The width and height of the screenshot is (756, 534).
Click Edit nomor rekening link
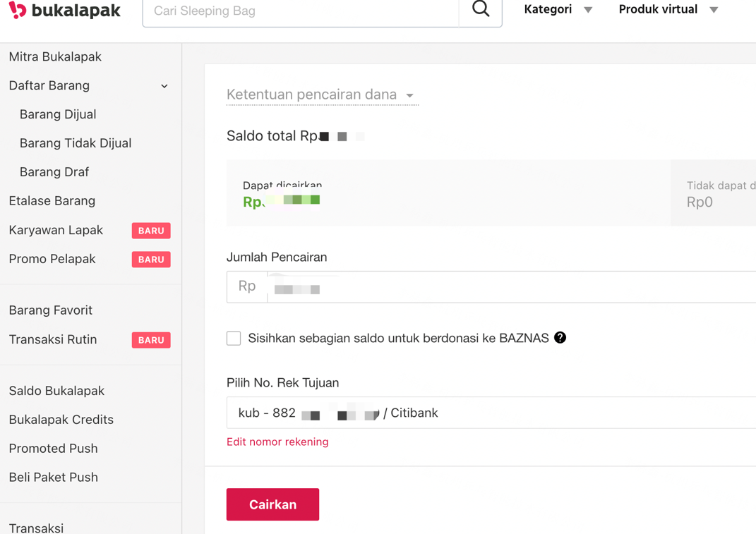pos(277,442)
